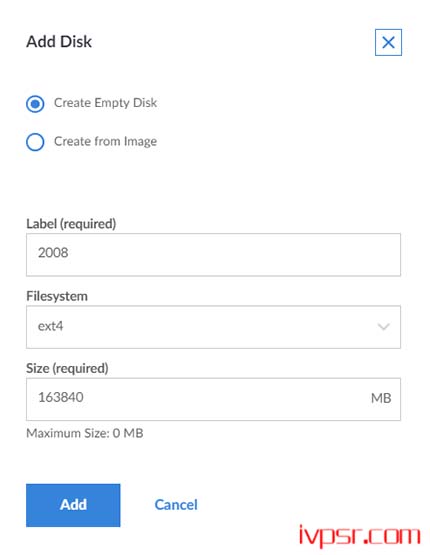Choose the Create from Image radio button
430x555 pixels.
[x=35, y=142]
